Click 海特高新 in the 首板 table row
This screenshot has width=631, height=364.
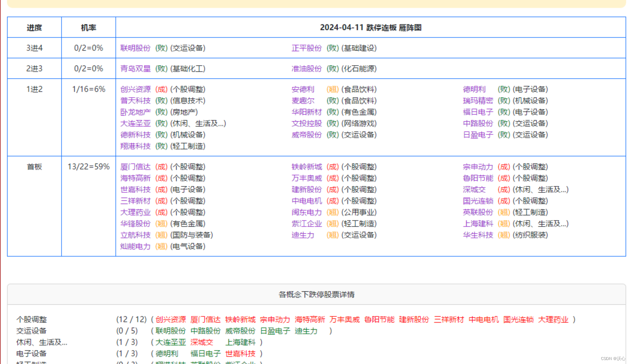click(136, 178)
